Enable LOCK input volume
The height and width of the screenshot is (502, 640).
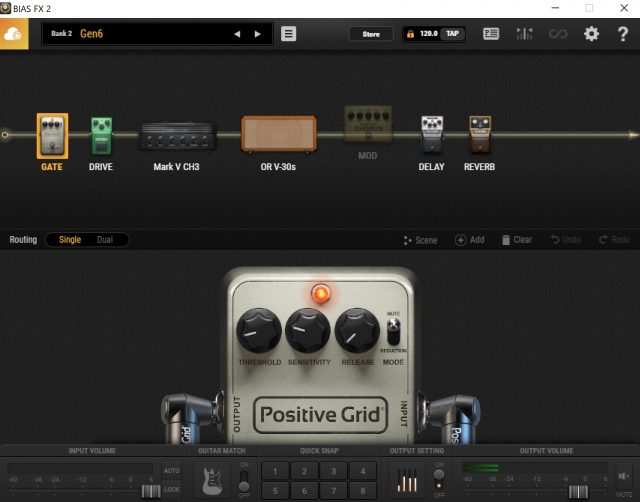[171, 489]
